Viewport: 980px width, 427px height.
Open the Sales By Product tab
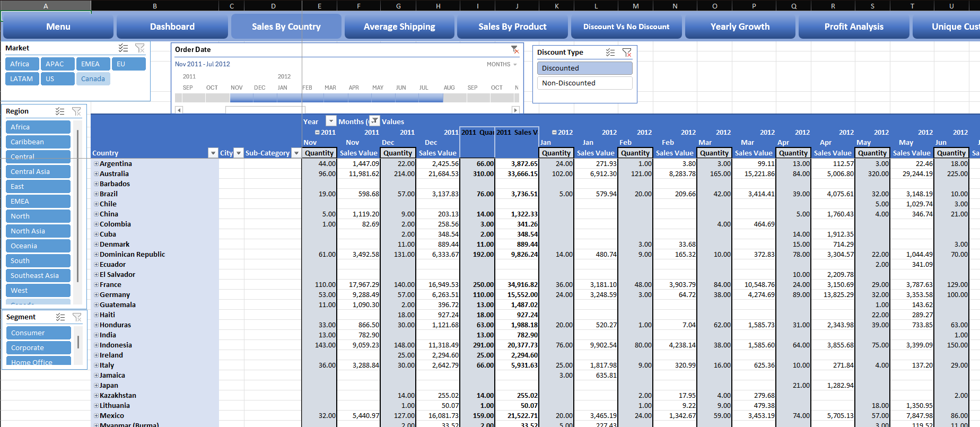(512, 27)
